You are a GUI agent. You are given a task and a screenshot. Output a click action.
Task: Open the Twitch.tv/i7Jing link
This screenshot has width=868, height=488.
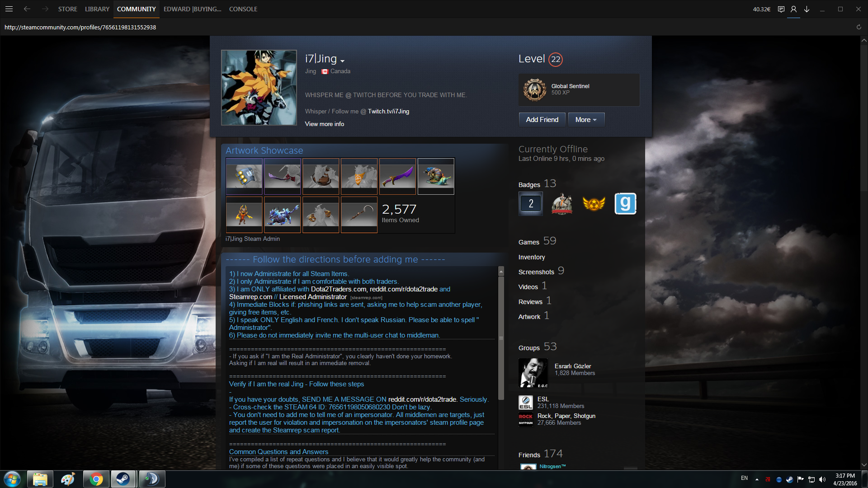(x=388, y=111)
